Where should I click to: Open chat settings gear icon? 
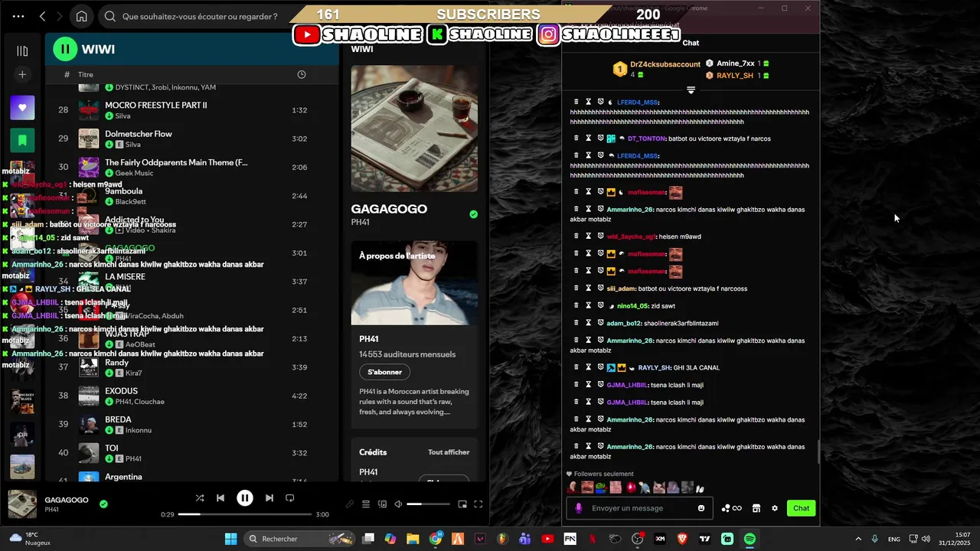[x=775, y=508]
